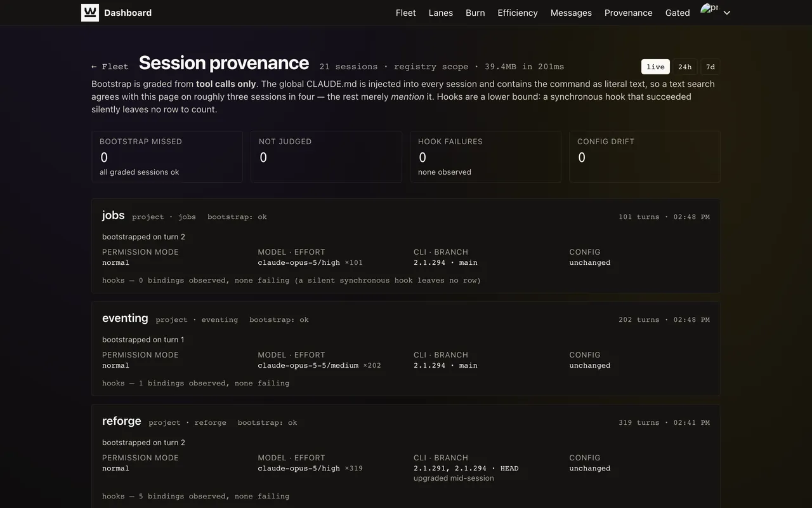
Task: Open the Gated page
Action: pos(678,13)
